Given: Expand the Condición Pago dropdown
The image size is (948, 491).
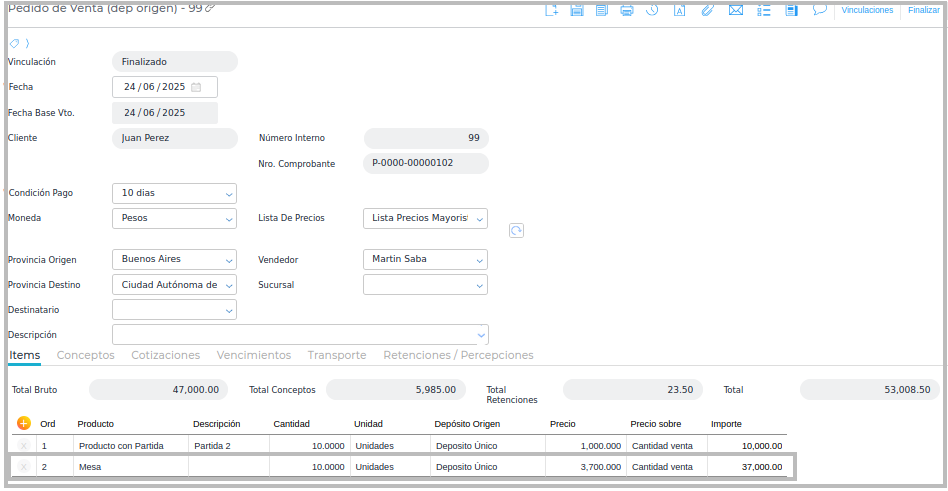Looking at the screenshot, I should click(229, 194).
